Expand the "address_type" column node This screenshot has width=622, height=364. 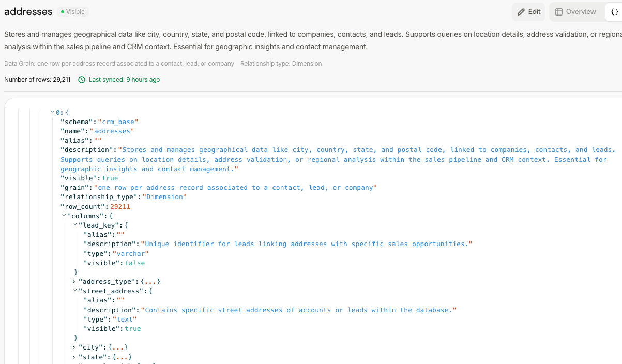[74, 282]
